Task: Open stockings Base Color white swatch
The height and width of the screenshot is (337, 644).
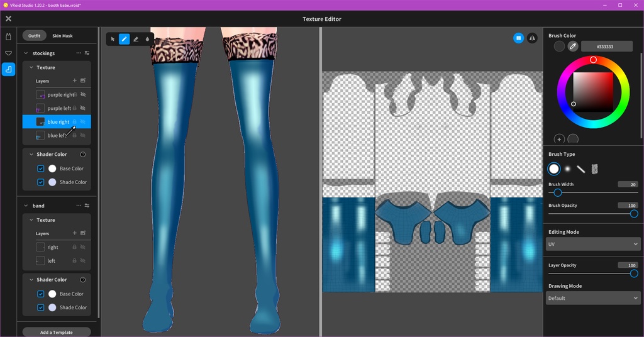Action: pos(52,168)
